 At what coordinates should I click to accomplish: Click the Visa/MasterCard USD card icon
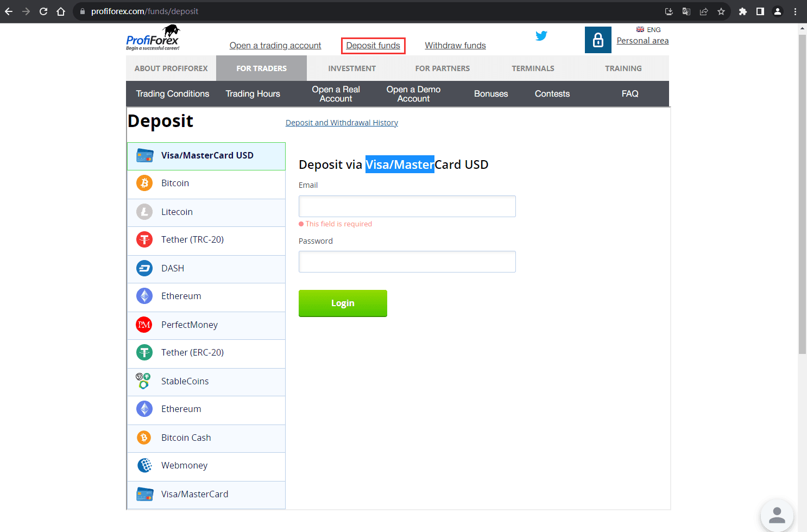144,155
